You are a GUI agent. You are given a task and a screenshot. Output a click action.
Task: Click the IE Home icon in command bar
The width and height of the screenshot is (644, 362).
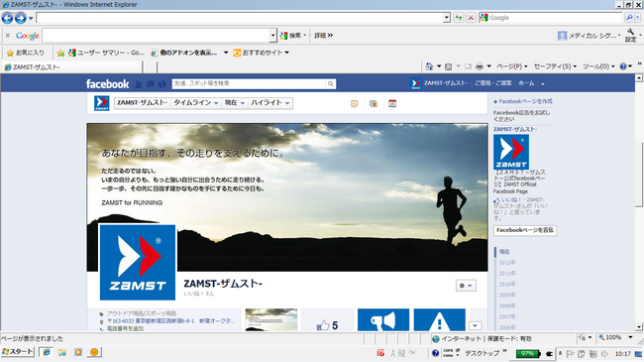[429, 66]
